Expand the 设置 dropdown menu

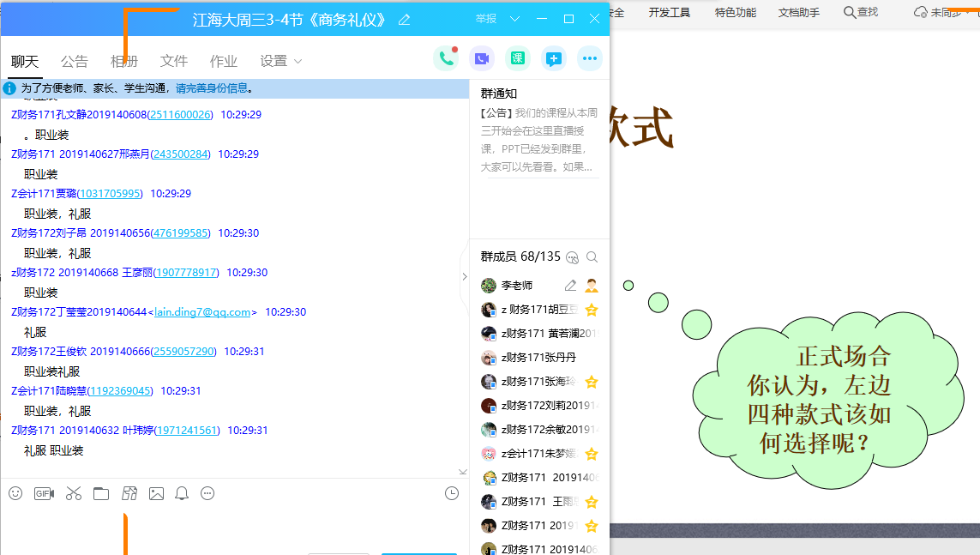[281, 61]
